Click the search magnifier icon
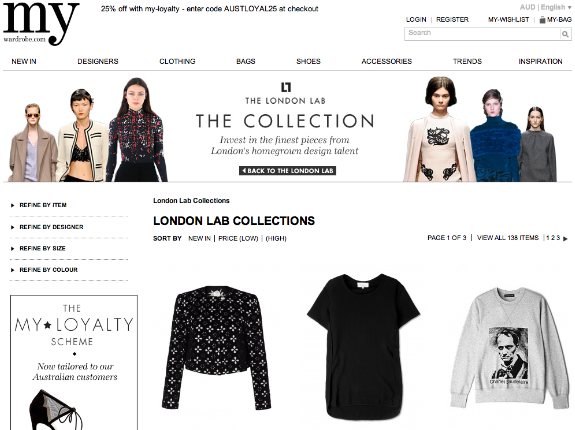The image size is (575, 430). 565,34
